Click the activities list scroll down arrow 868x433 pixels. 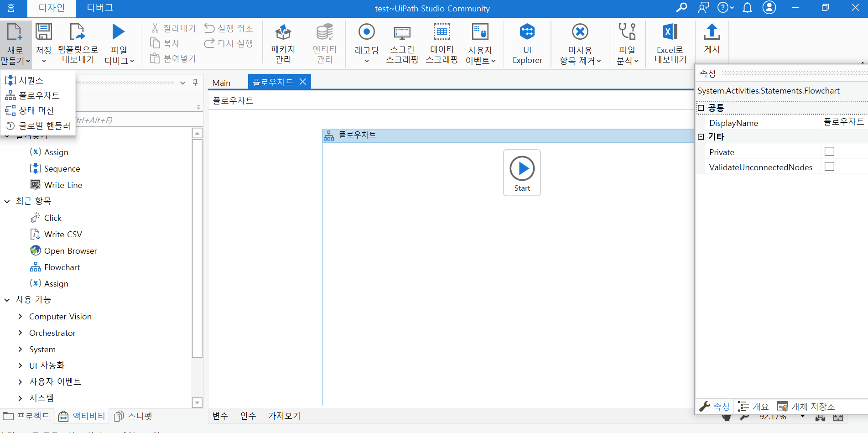(197, 402)
